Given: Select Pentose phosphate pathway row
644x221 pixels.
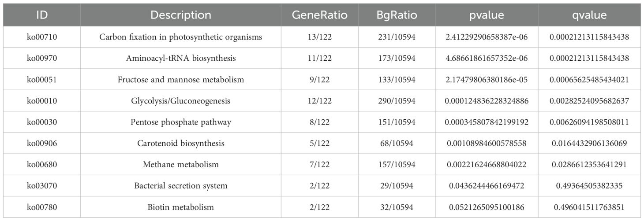Looking at the screenshot, I should 181,122.
